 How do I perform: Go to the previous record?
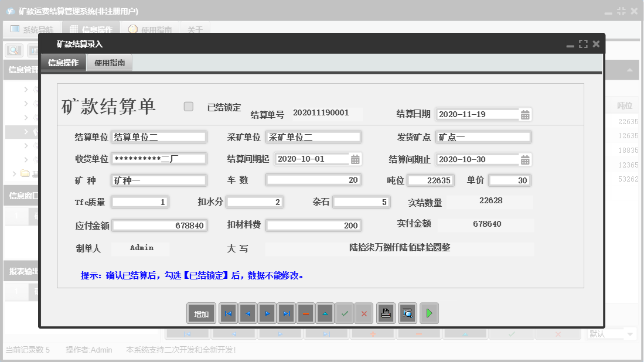pyautogui.click(x=247, y=313)
